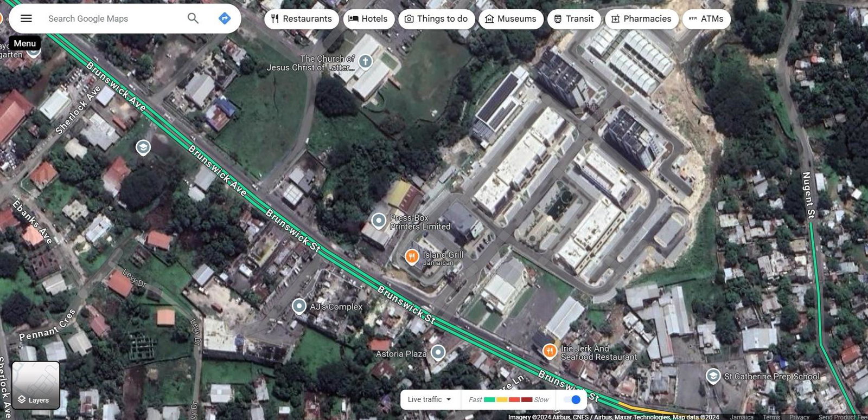868x420 pixels.
Task: Click the Jamaica link in footer
Action: (x=742, y=417)
